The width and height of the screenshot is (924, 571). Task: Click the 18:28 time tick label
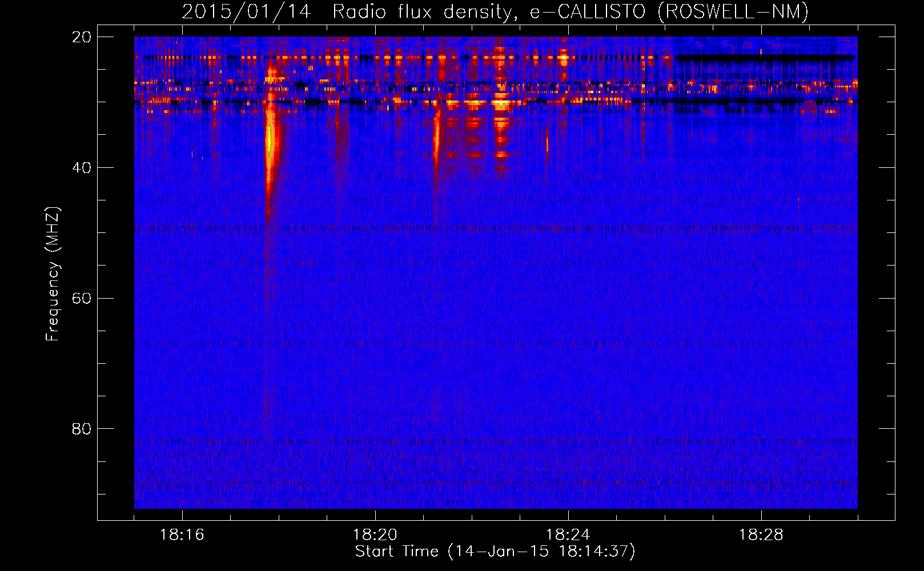761,534
